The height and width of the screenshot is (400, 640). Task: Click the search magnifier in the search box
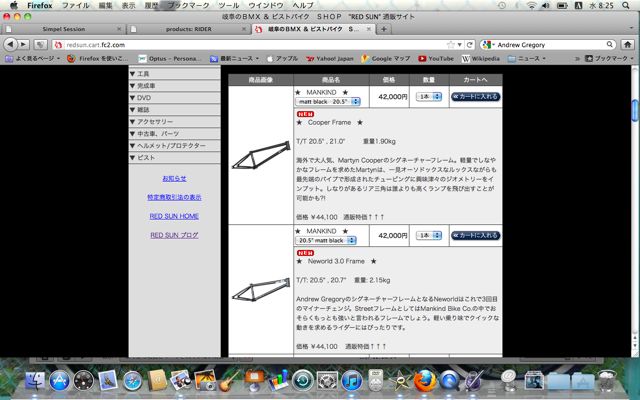tap(609, 44)
